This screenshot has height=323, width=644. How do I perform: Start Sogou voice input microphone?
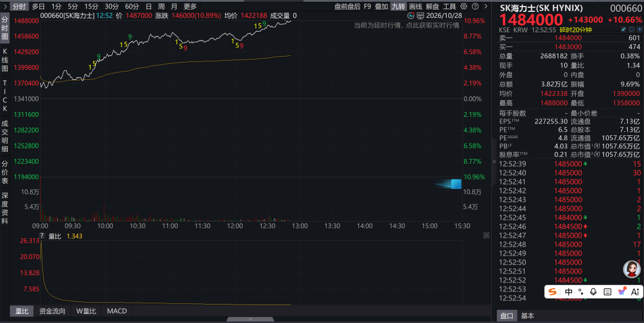click(593, 292)
